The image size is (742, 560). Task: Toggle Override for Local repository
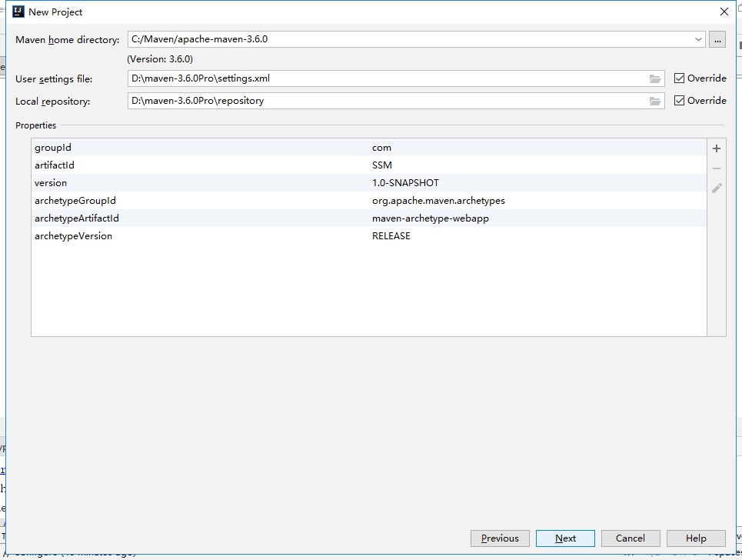tap(700, 100)
